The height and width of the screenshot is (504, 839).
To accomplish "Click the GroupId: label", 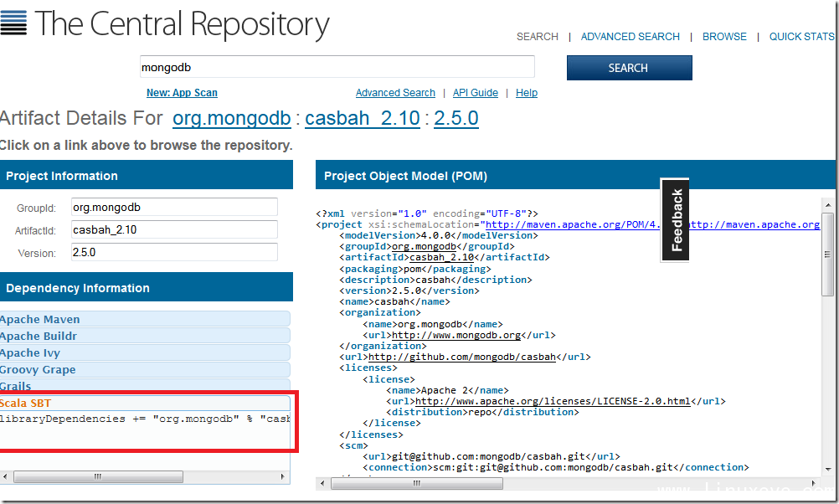I will click(36, 208).
